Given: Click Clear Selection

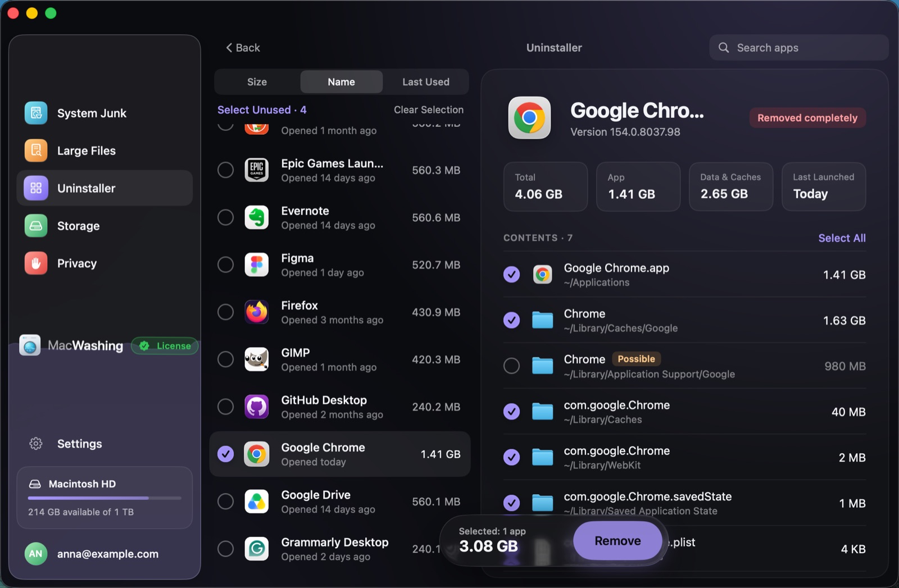Looking at the screenshot, I should click(x=429, y=110).
